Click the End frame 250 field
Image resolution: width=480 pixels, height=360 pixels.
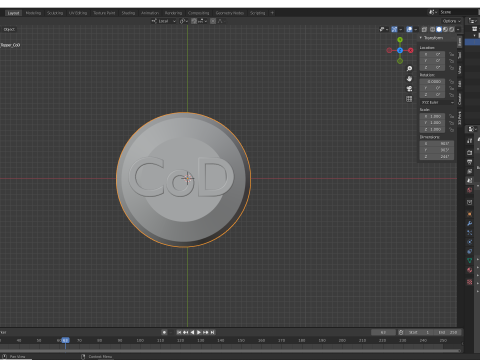coord(448,332)
